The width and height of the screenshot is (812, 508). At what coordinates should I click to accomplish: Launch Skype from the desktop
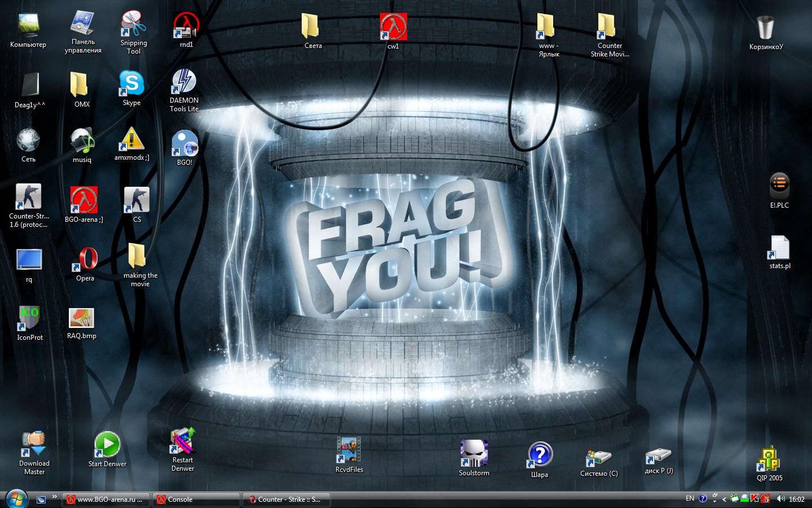click(131, 88)
